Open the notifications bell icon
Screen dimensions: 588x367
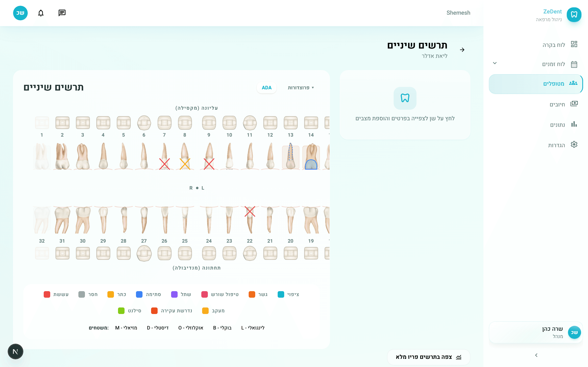point(41,13)
